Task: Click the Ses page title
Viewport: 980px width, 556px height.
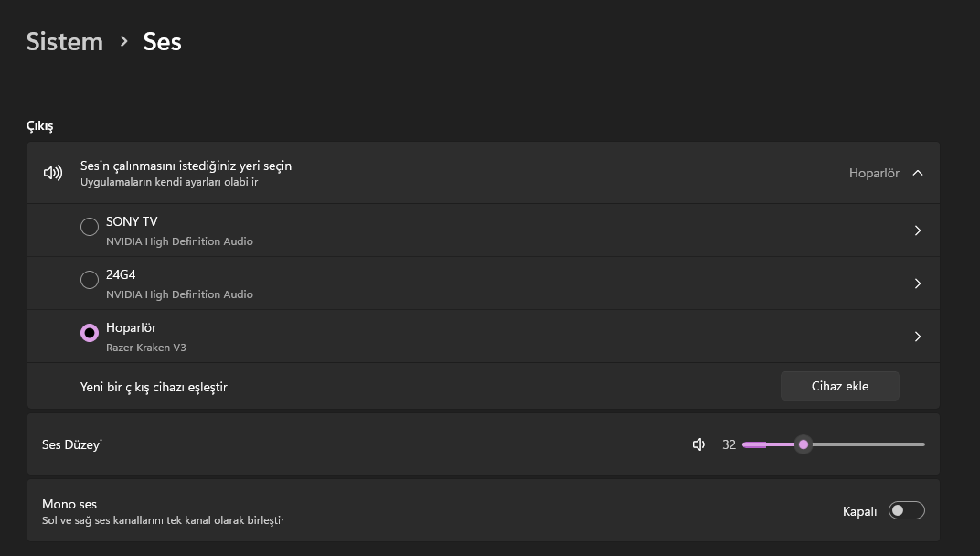Action: click(162, 41)
